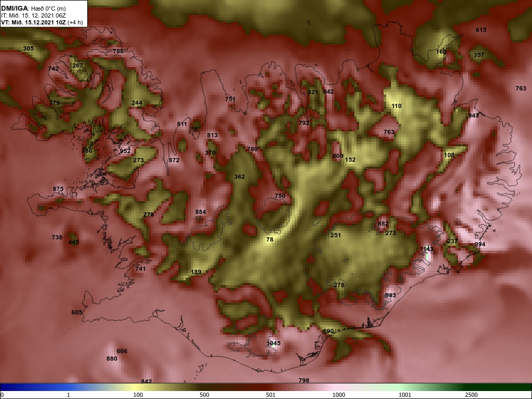
Task: Click the 605 label
Action: [77, 312]
